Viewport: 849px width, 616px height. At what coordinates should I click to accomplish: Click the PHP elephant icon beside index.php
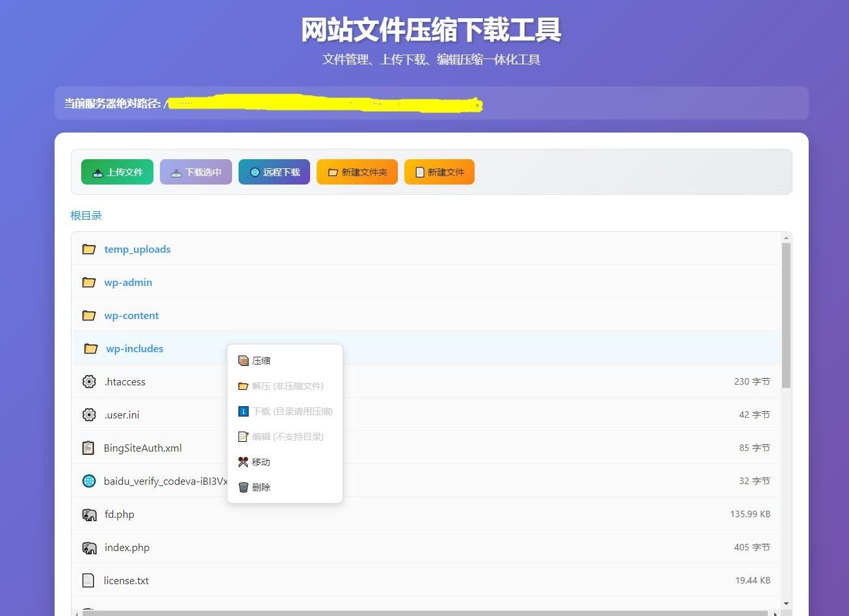90,548
